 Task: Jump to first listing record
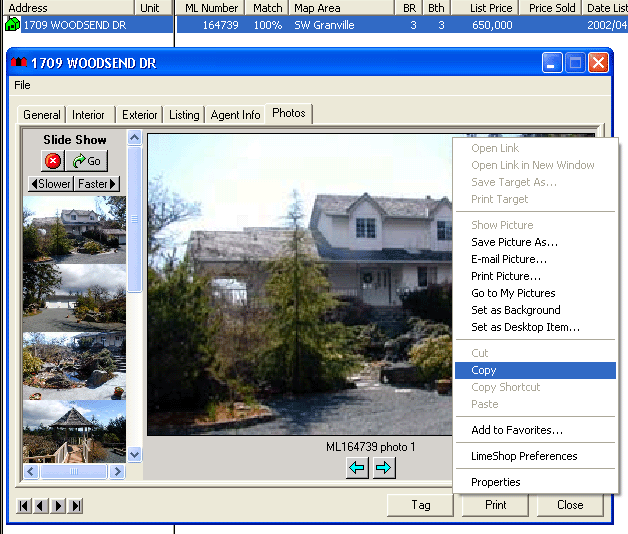coord(24,506)
